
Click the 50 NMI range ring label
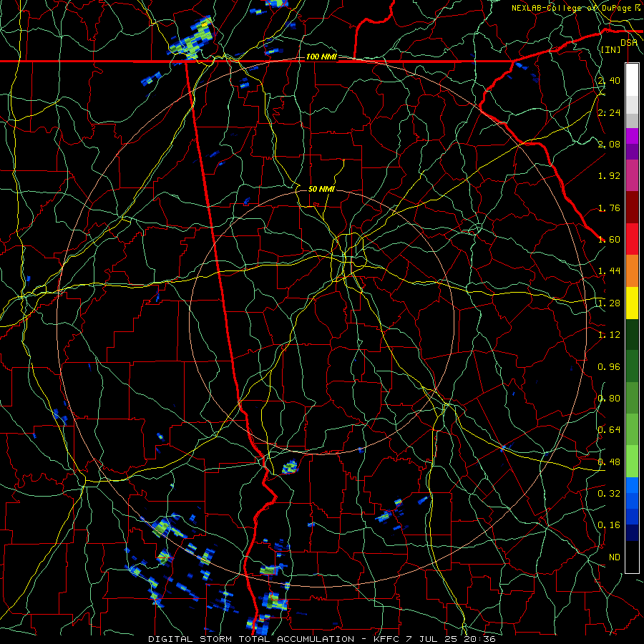tap(321, 189)
